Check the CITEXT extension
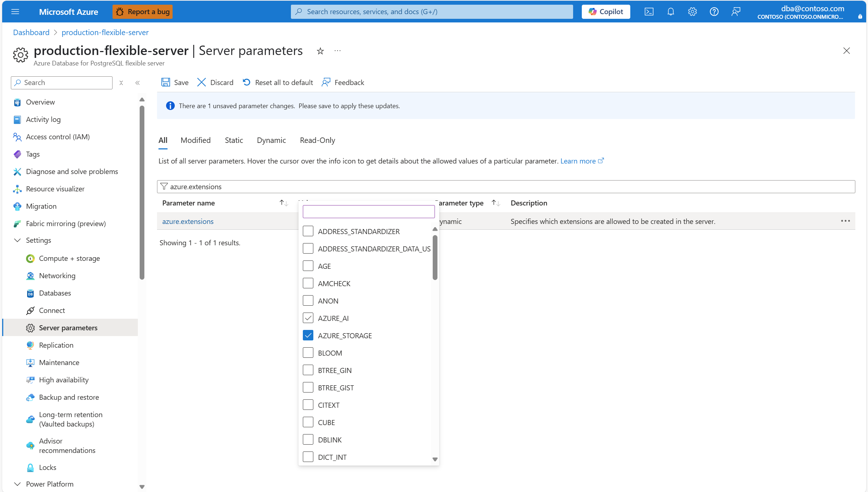 [x=308, y=405]
